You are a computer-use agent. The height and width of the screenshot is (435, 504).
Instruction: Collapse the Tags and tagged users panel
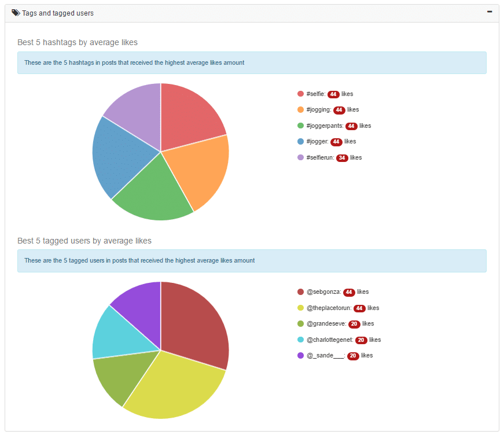pos(489,12)
